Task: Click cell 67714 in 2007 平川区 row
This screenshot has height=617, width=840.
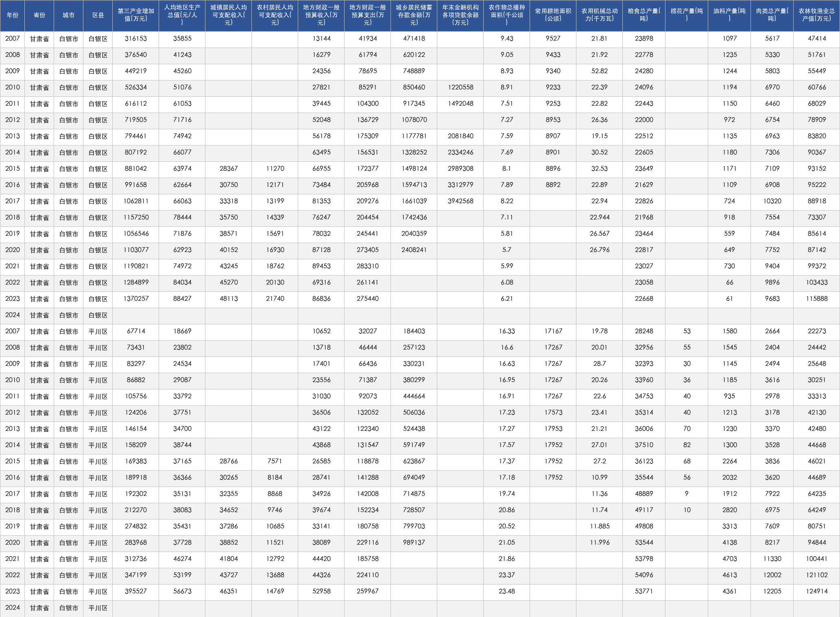Action: 136,331
